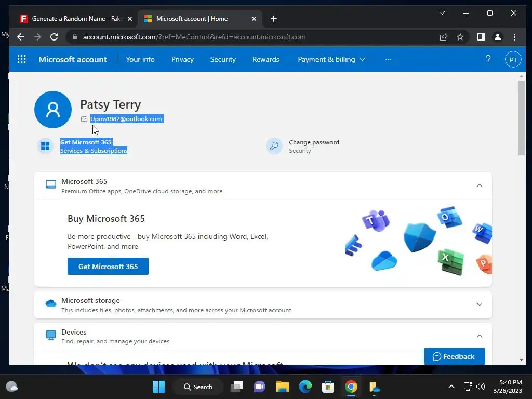532x399 pixels.
Task: Click the Buy Microsoft 365 heading
Action: (x=106, y=219)
